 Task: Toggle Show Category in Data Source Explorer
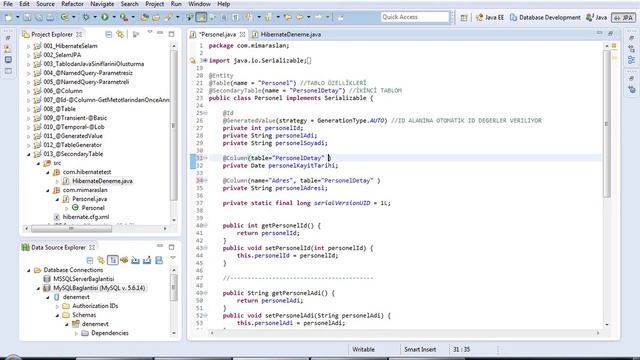(113, 260)
